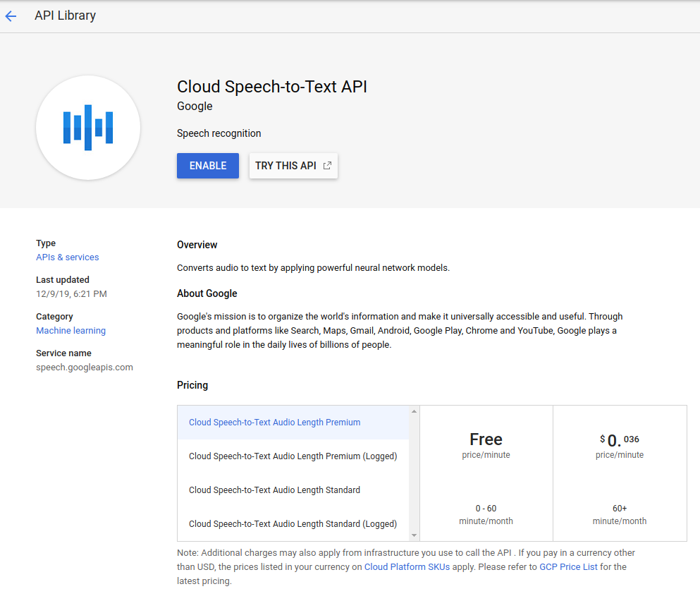Image resolution: width=700 pixels, height=589 pixels.
Task: Open the APIs & services link
Action: click(x=68, y=257)
